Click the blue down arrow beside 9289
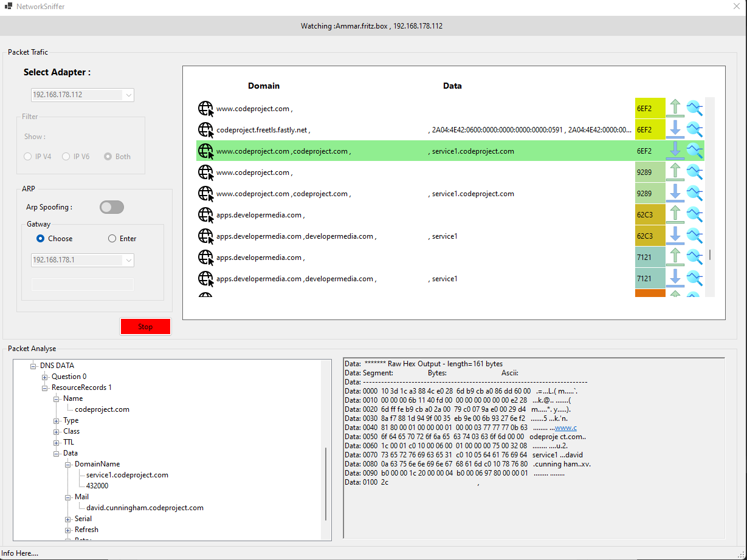The width and height of the screenshot is (747, 560). (675, 193)
